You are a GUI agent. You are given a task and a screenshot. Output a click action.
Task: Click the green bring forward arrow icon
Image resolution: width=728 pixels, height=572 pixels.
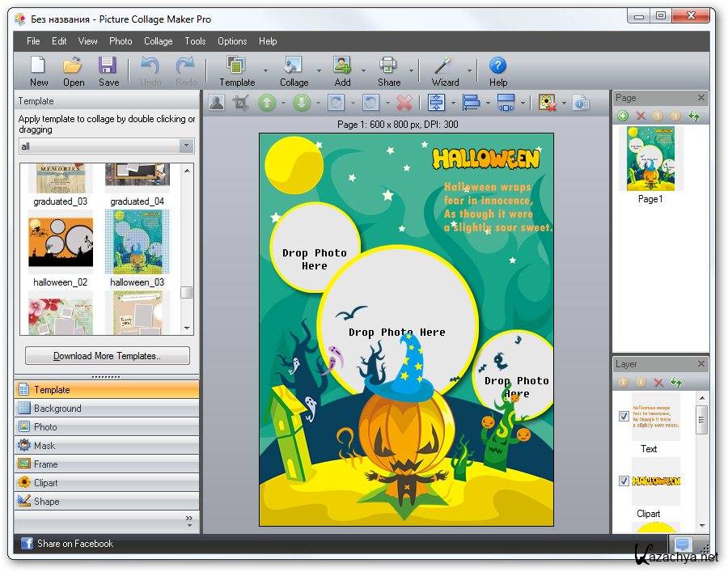[x=267, y=103]
